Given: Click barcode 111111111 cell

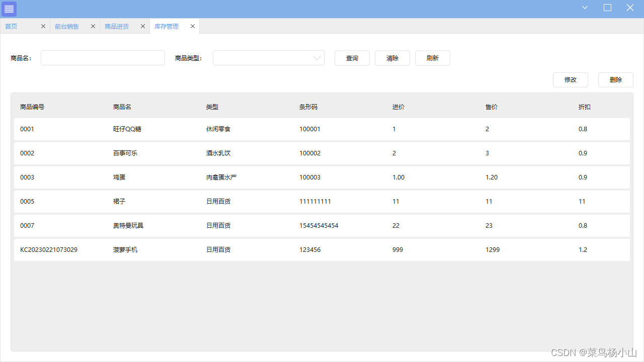Looking at the screenshot, I should [315, 202].
